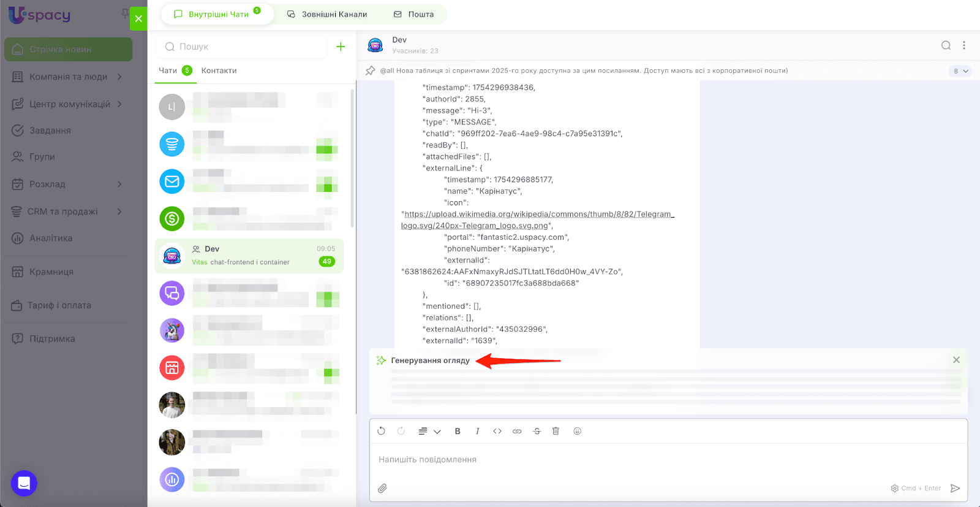This screenshot has height=507, width=980.
Task: Pin the sidebar with the pin icon
Action: pyautogui.click(x=125, y=13)
